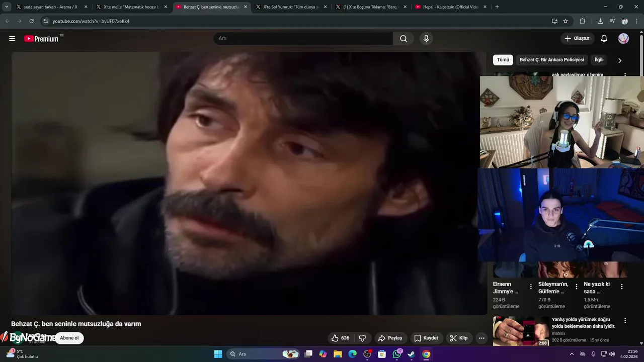Create a clip with Klip button

tap(459, 338)
